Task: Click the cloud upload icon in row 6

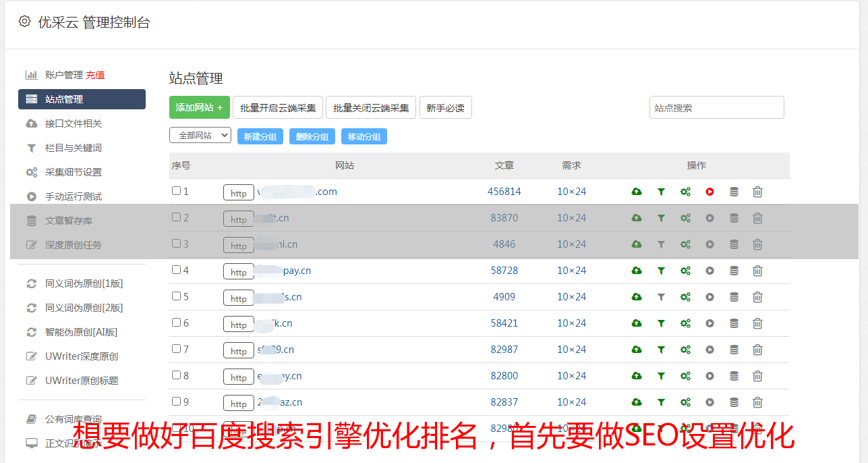Action: 637,323
